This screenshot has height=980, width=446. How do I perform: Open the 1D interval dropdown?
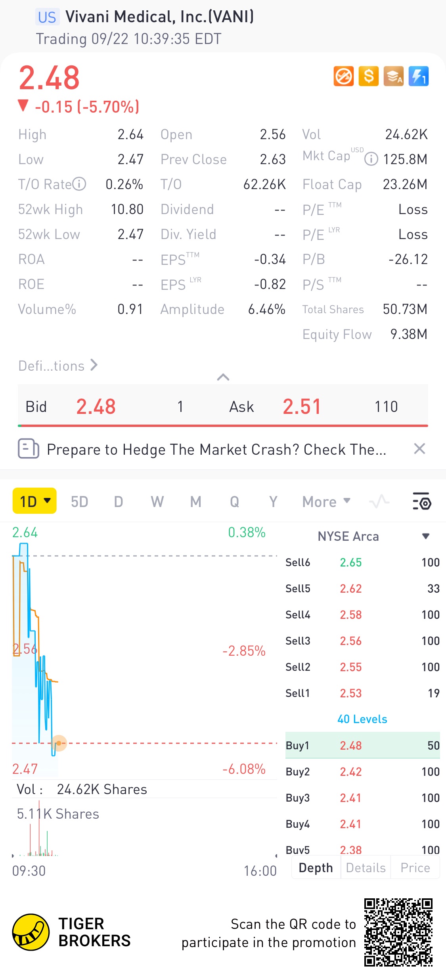point(34,501)
